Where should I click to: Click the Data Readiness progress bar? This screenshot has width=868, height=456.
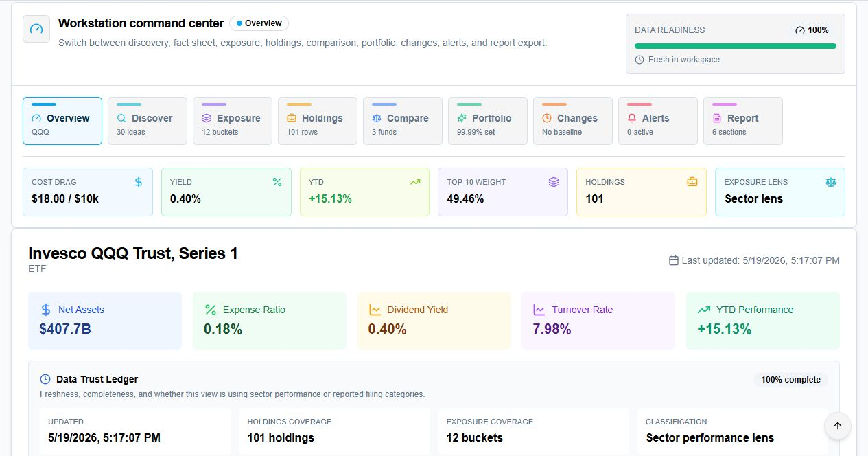point(736,46)
